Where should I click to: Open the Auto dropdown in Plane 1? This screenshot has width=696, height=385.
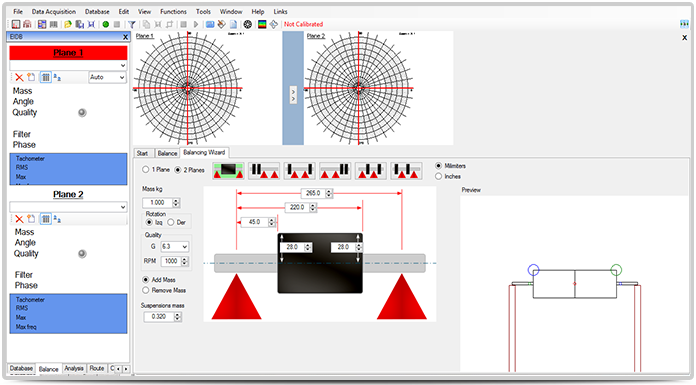pos(107,77)
